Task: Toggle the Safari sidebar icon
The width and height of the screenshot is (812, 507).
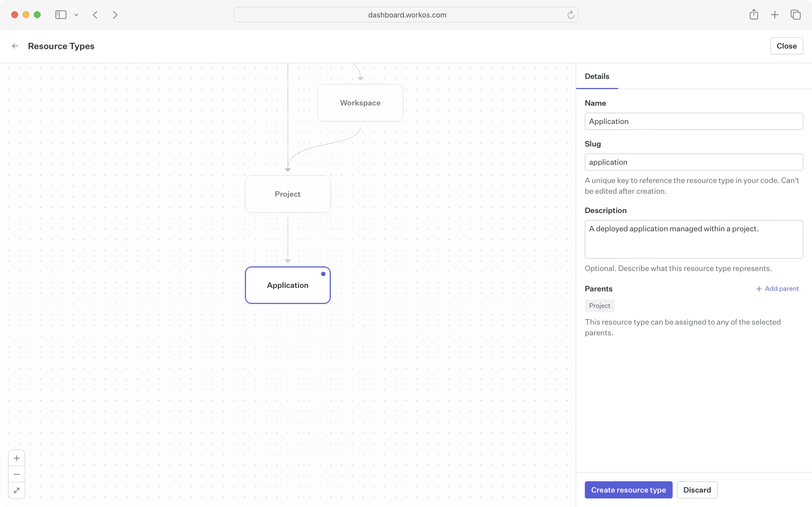Action: coord(60,14)
